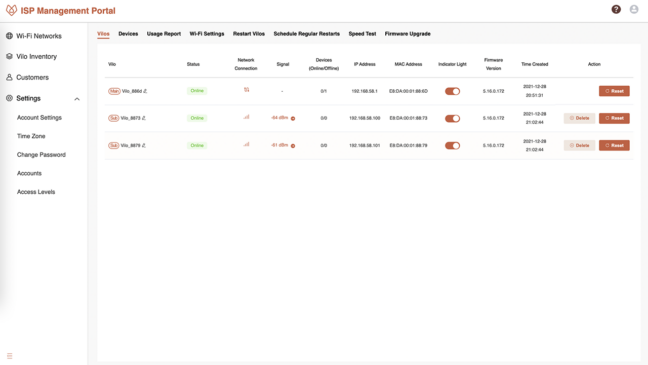Click the Vilo Inventory stack icon
The height and width of the screenshot is (365, 648).
click(9, 56)
